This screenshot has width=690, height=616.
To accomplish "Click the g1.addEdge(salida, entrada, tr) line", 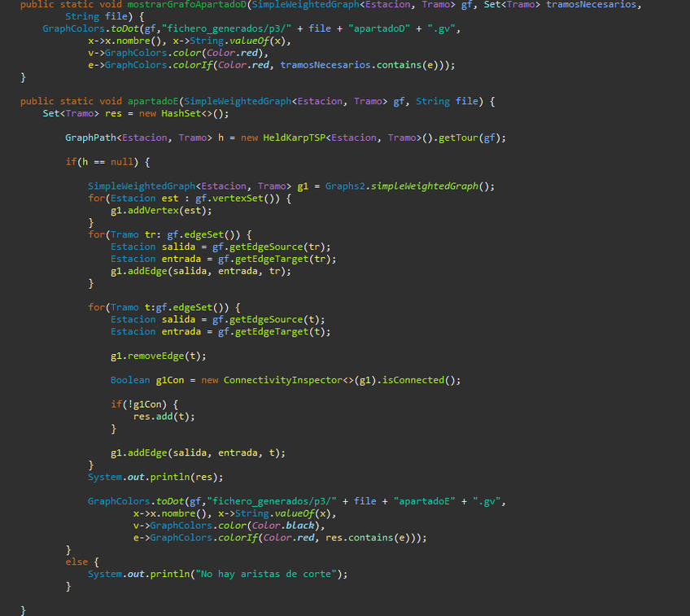I will pyautogui.click(x=201, y=272).
